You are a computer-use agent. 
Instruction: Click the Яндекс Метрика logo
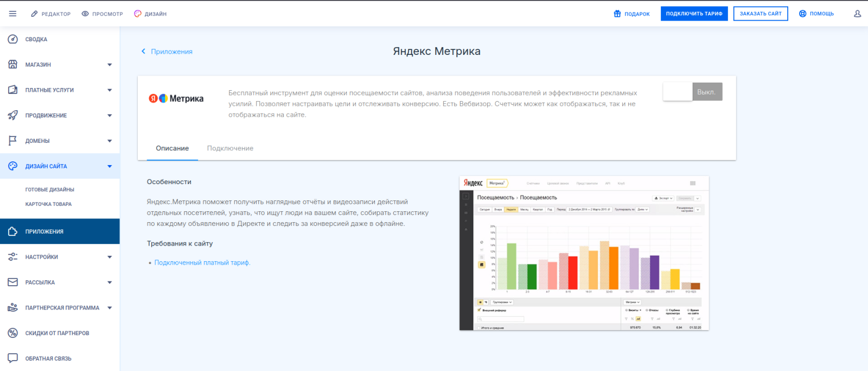coord(176,98)
